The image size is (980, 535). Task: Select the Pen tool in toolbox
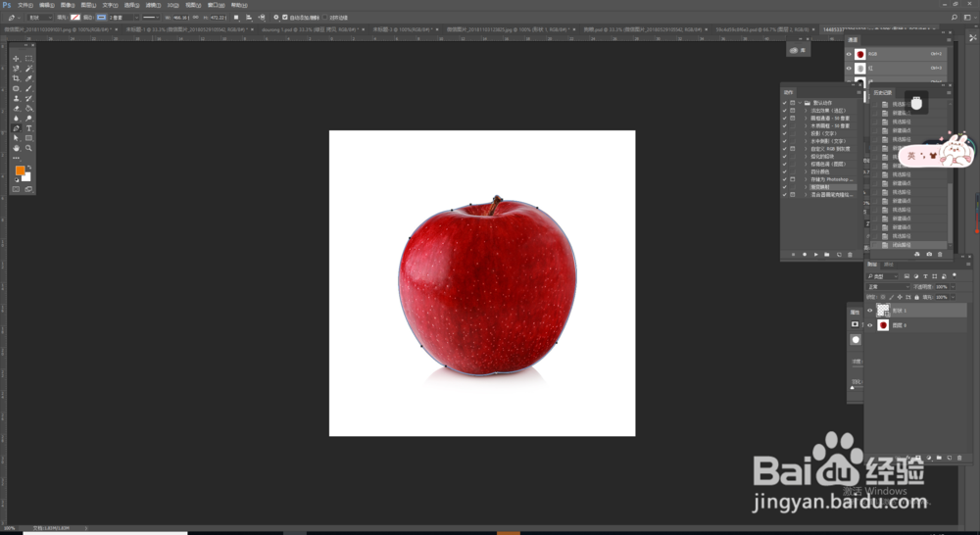[x=17, y=128]
